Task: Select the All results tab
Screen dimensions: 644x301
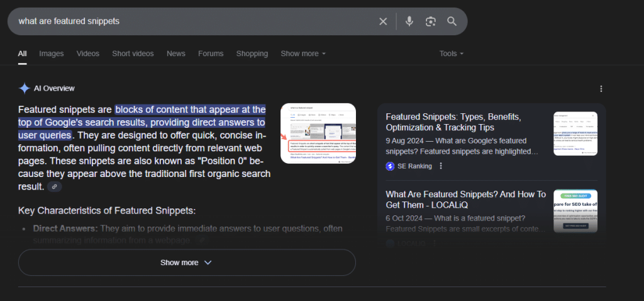Action: coord(22,54)
